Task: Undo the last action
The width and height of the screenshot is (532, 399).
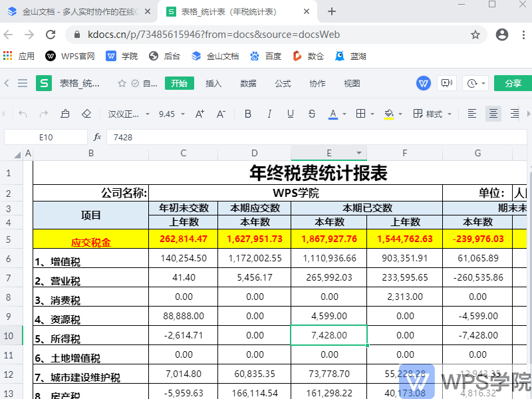Action: 23,114
